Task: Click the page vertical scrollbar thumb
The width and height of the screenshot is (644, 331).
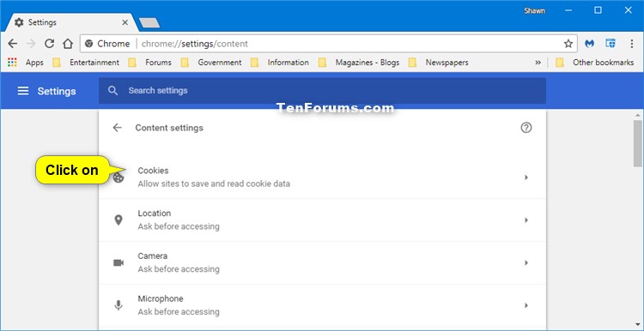Action: click(637, 144)
